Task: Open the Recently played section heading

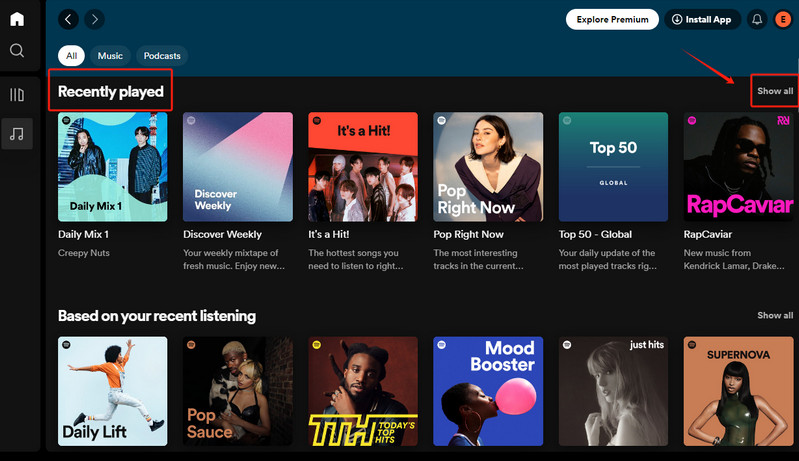Action: [x=111, y=91]
